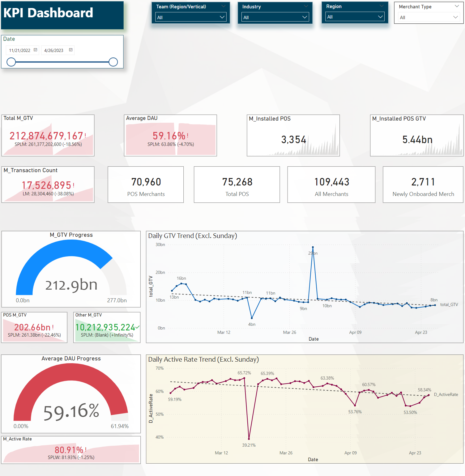465x476 pixels.
Task: Collapse the Industry slicer header
Action: pyautogui.click(x=306, y=6)
